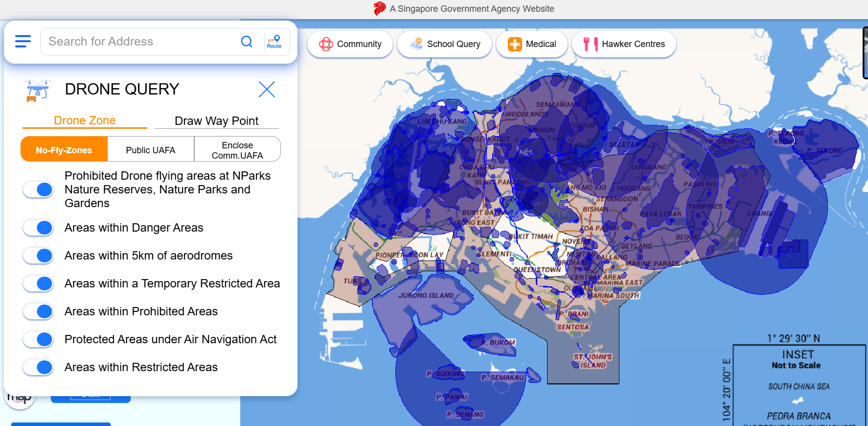Click the Seletar map label

click(625, 144)
